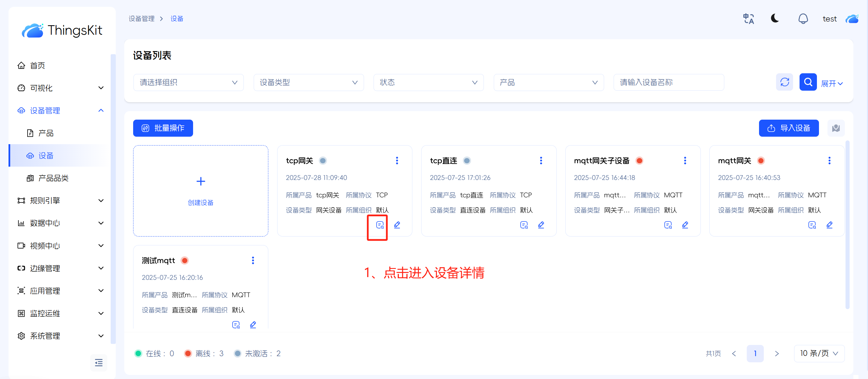
Task: Collapse sidebar with the menu fold icon
Action: [x=99, y=362]
